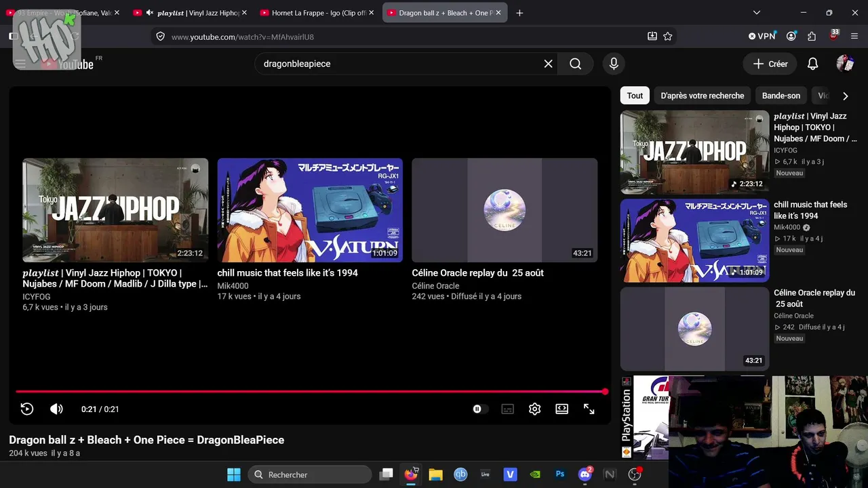Open sidebar title chill music that feels like it's 1994

810,210
